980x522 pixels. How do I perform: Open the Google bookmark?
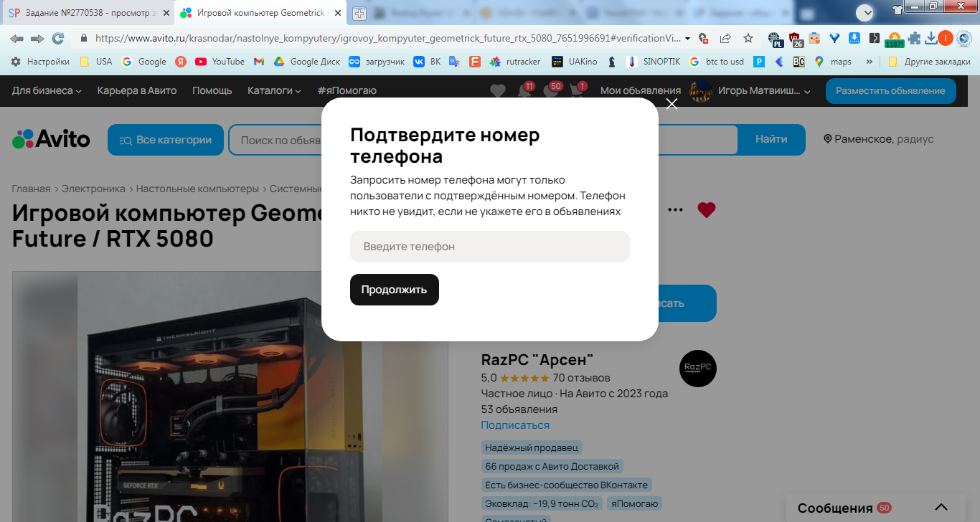tap(144, 62)
